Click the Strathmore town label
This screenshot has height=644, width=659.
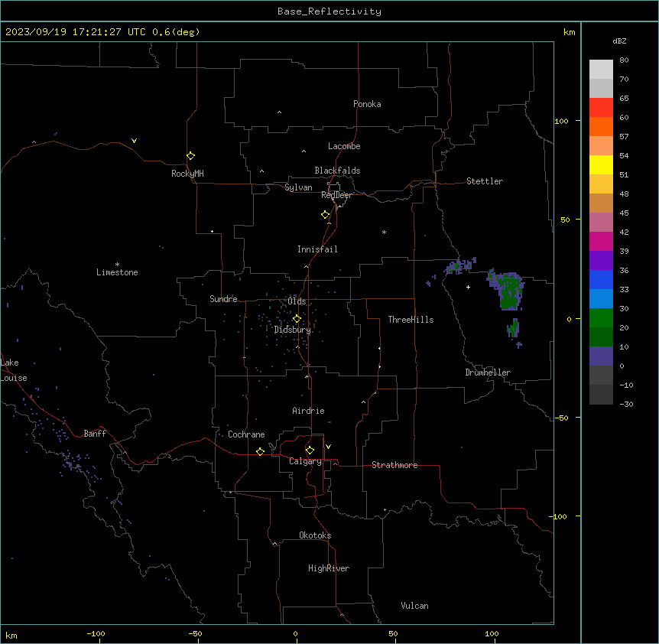394,465
